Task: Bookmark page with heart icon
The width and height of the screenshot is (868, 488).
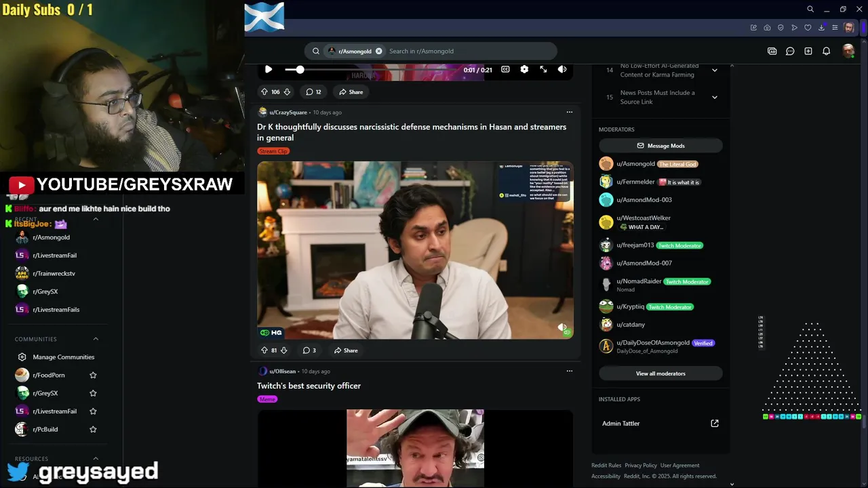Action: click(808, 28)
